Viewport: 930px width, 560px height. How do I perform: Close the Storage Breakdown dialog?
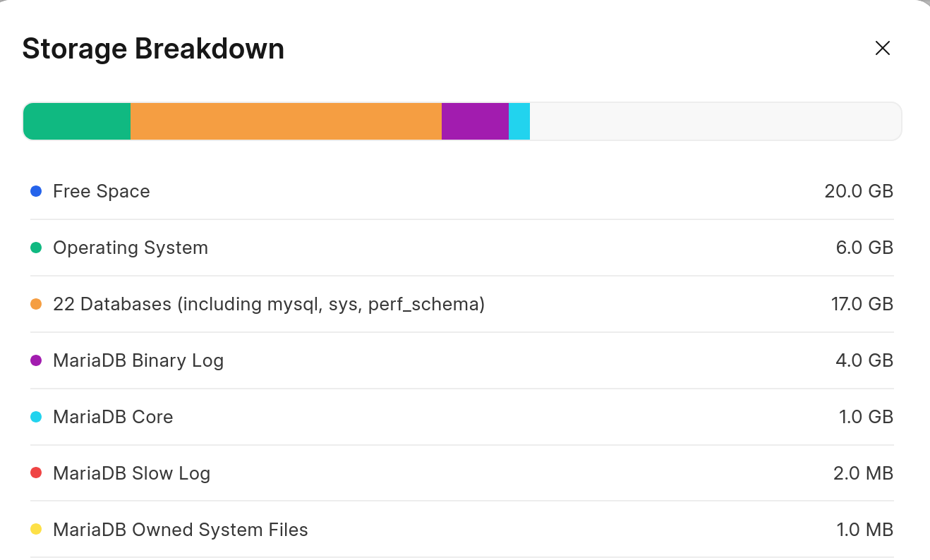click(882, 48)
